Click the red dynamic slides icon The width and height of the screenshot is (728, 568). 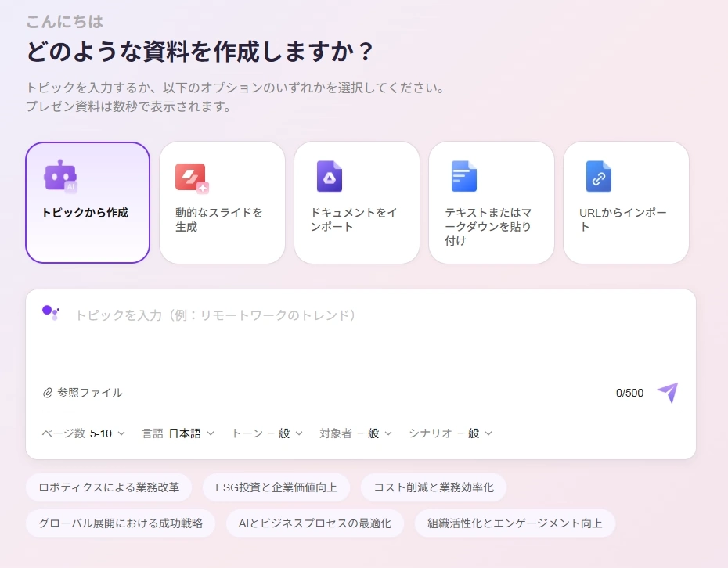[192, 178]
